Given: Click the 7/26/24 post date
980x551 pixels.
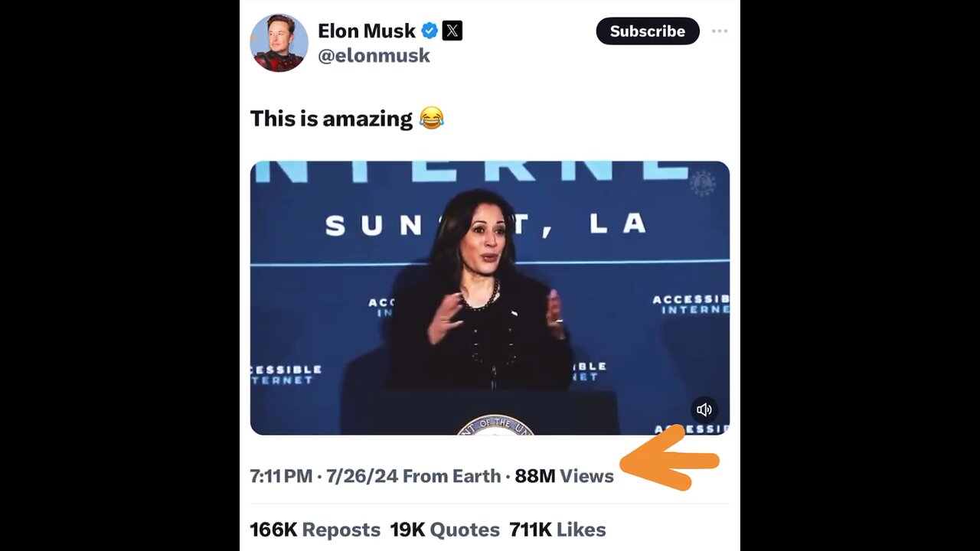Looking at the screenshot, I should [362, 476].
